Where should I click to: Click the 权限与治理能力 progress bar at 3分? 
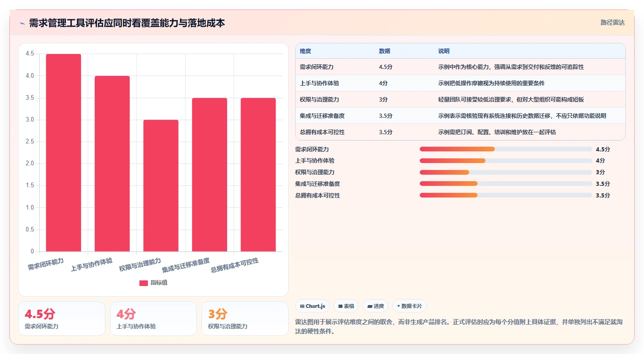pyautogui.click(x=506, y=172)
